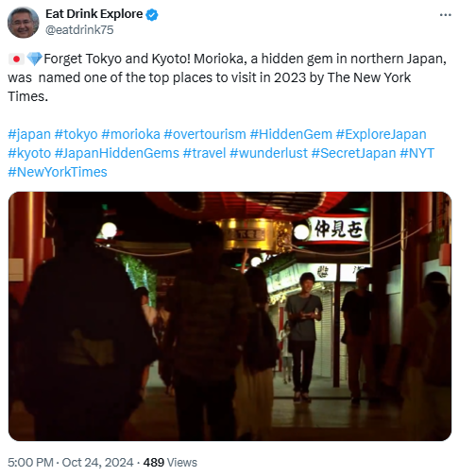Open the Eat Drink Explore display name

pos(93,14)
